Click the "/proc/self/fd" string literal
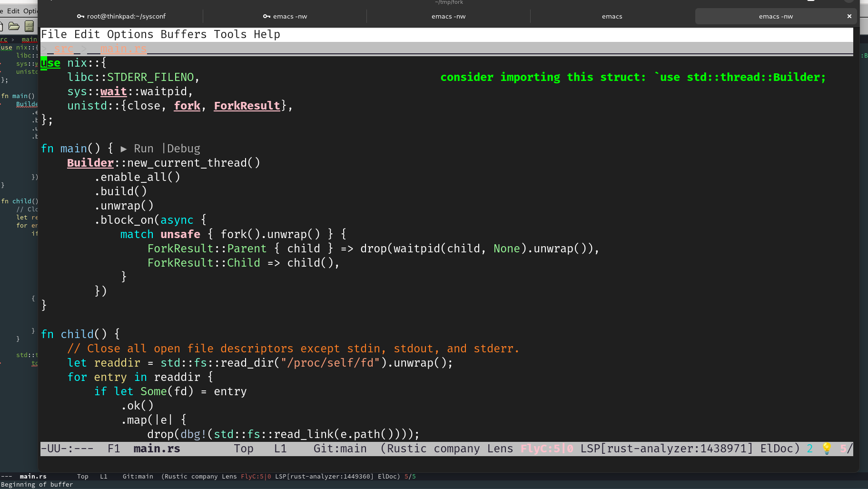This screenshot has height=489, width=868. click(330, 363)
